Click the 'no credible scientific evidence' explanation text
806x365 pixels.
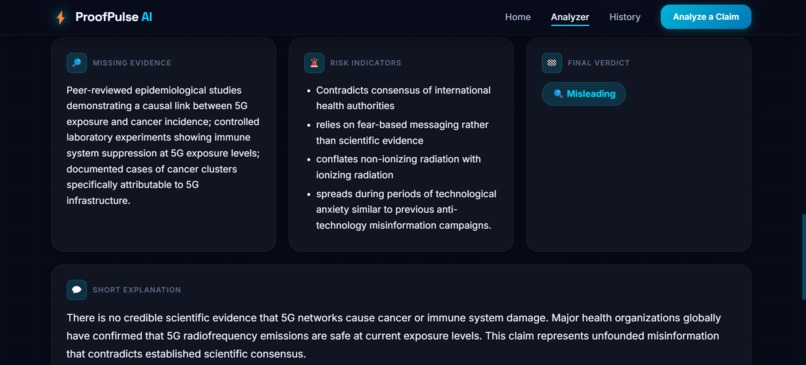tap(394, 336)
